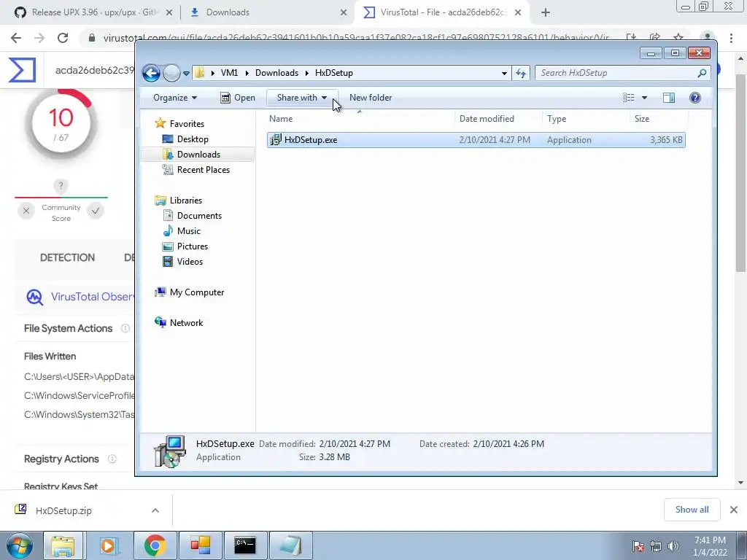This screenshot has height=560, width=747.
Task: Close the Downloads Chrome tab
Action: (x=344, y=13)
